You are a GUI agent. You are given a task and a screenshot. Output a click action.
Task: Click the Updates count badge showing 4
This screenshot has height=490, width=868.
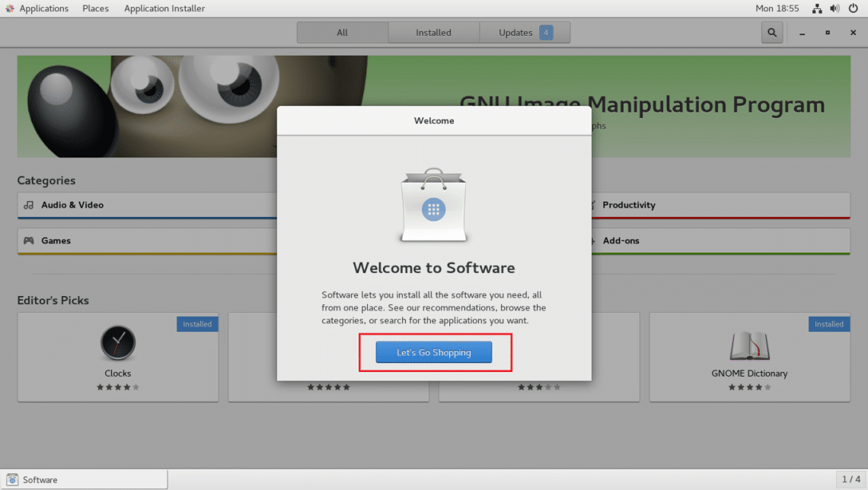pyautogui.click(x=546, y=33)
